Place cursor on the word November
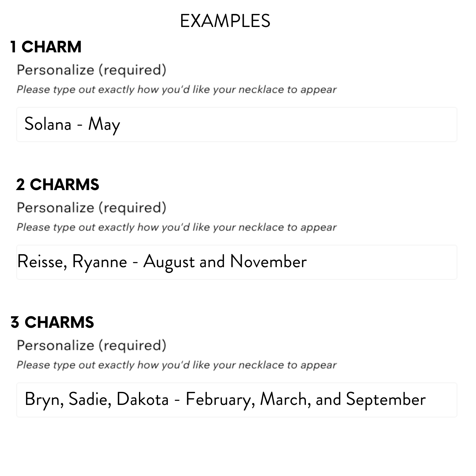This screenshot has width=476, height=476. [268, 262]
